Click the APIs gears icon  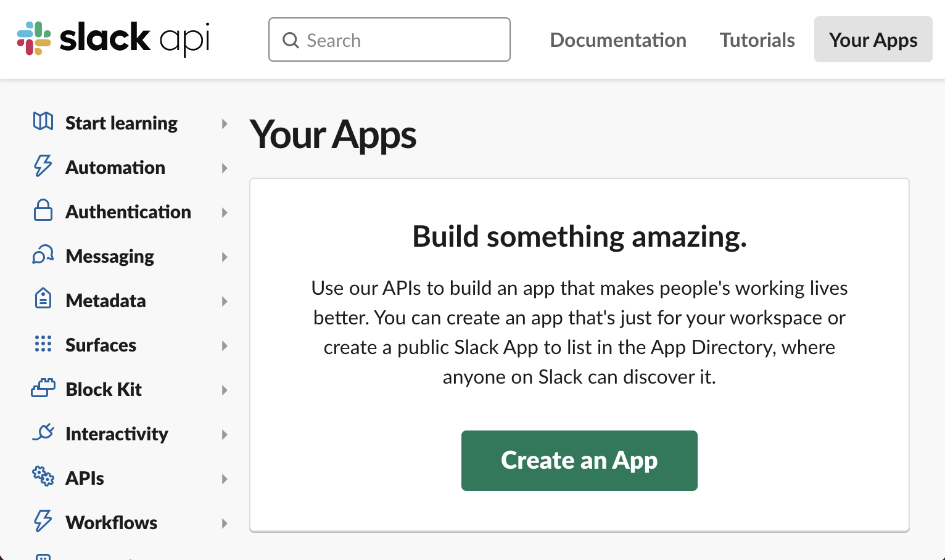pyautogui.click(x=43, y=476)
